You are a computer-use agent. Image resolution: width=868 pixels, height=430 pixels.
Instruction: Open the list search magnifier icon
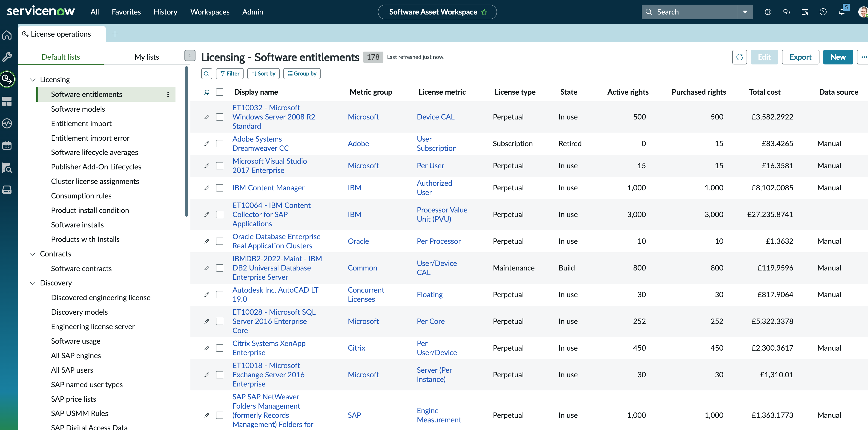point(207,73)
